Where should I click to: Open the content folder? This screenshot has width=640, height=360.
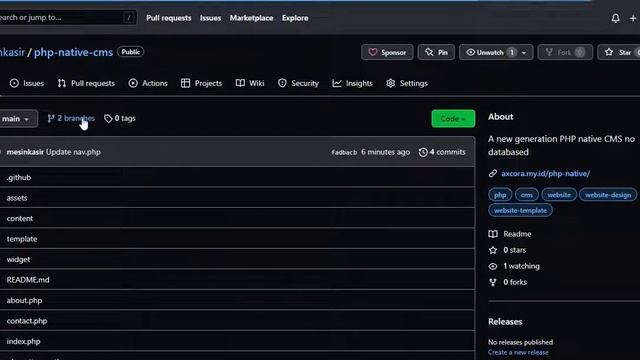[x=20, y=218]
